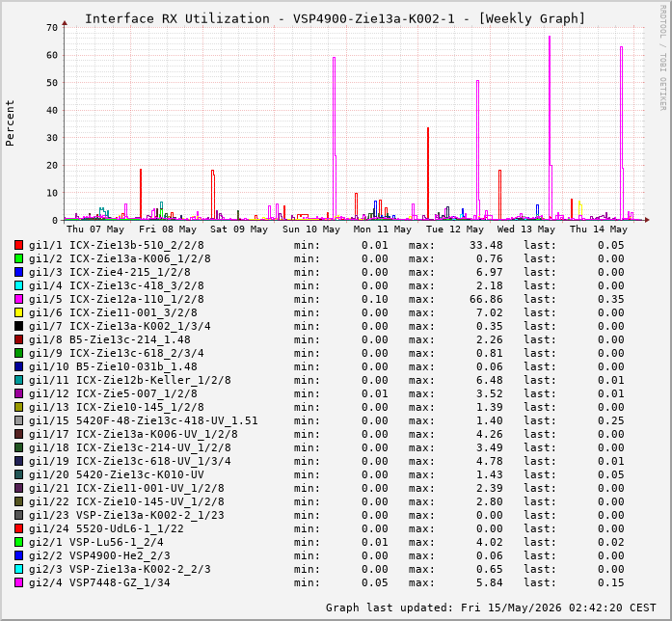Click legend entry gi1/21 ICX-Zie11-001-UV_1/2/8

[x=126, y=488]
